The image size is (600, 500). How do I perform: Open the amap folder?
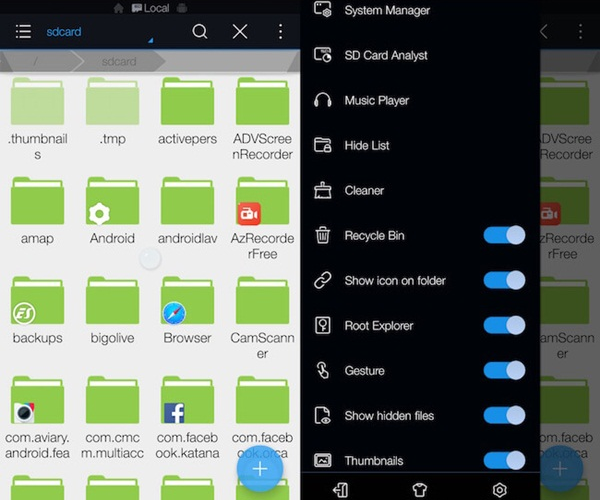pos(38,211)
